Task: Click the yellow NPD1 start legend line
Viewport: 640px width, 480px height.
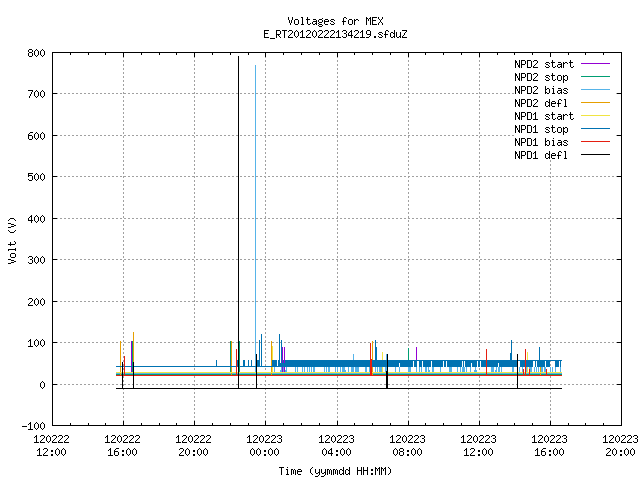Action: click(596, 116)
